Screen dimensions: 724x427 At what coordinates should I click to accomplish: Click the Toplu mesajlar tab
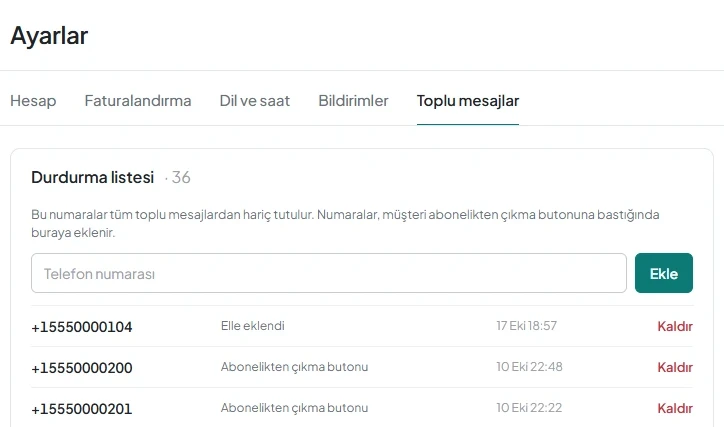(x=468, y=101)
